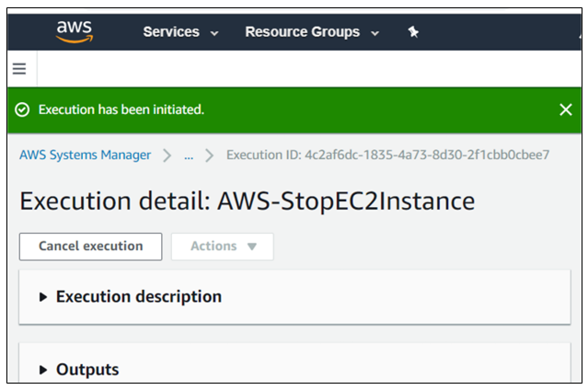588x390 pixels.
Task: Click the Resource Groups dropdown chevron
Action: point(375,34)
